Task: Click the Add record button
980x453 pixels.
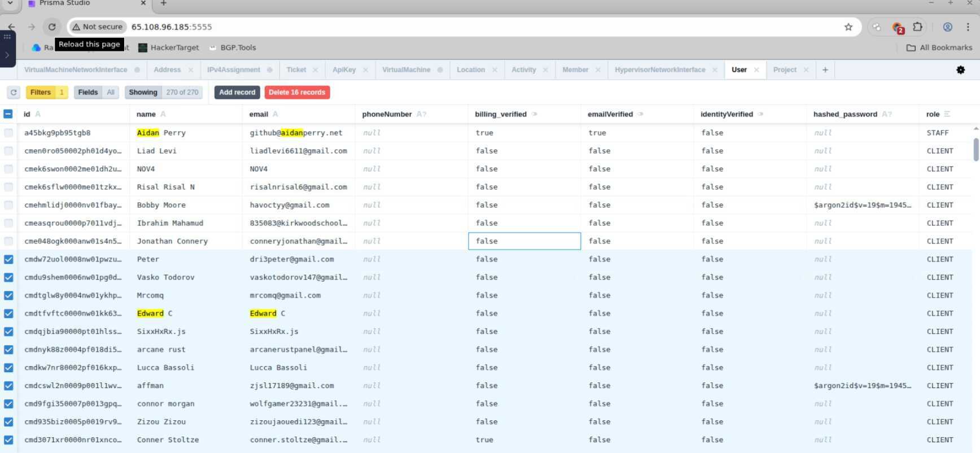Action: click(237, 92)
